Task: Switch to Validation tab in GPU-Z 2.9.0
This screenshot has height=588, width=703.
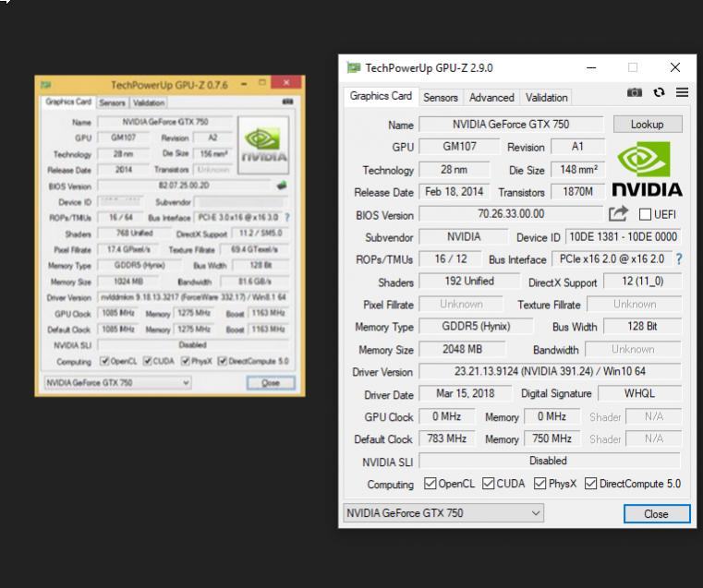Action: (547, 98)
